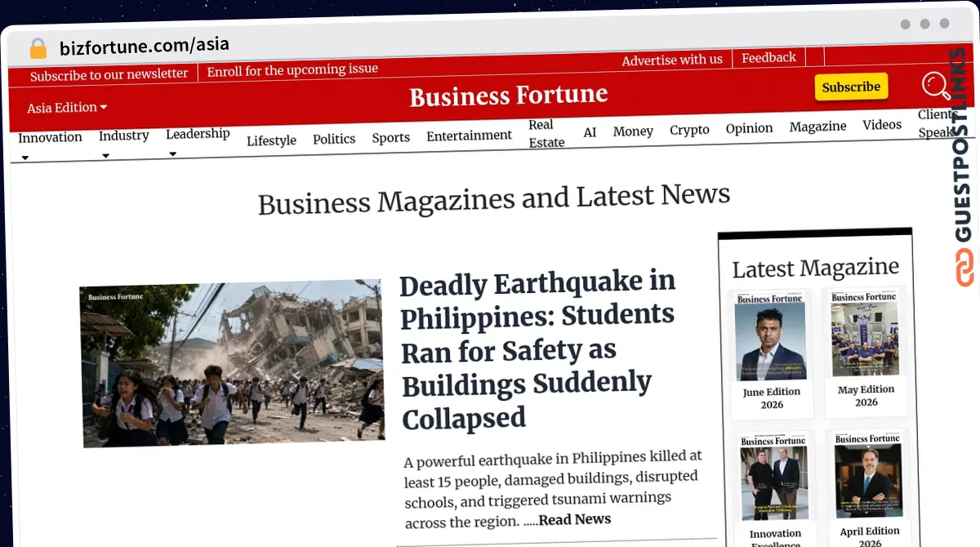
Task: Go to the AI section
Action: (590, 132)
